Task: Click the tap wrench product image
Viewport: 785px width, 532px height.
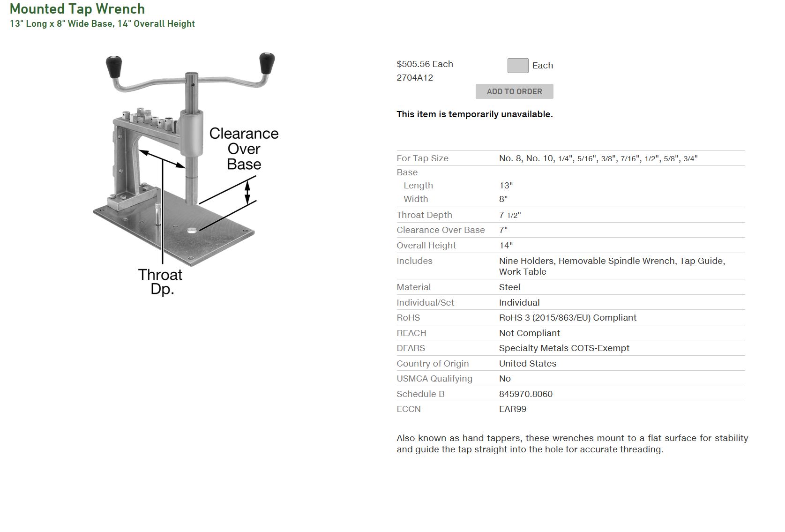Action: pyautogui.click(x=186, y=174)
